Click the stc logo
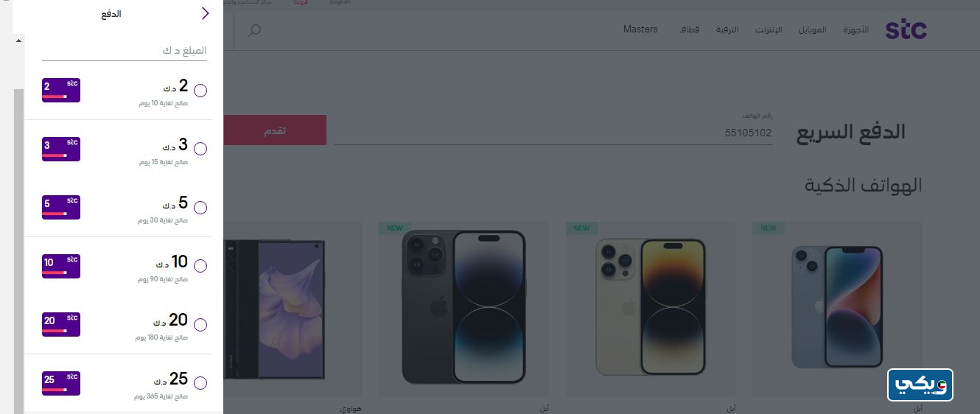This screenshot has width=980, height=414. click(x=906, y=29)
